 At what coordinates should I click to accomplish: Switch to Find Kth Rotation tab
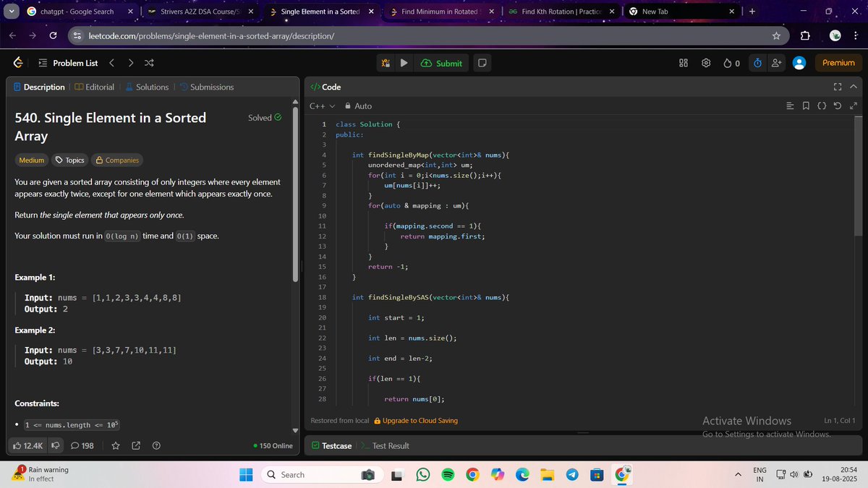click(561, 12)
